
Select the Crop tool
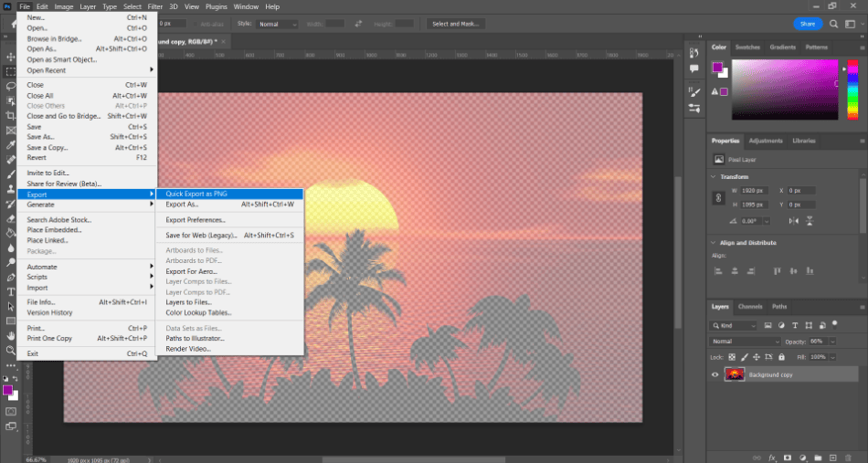[11, 116]
